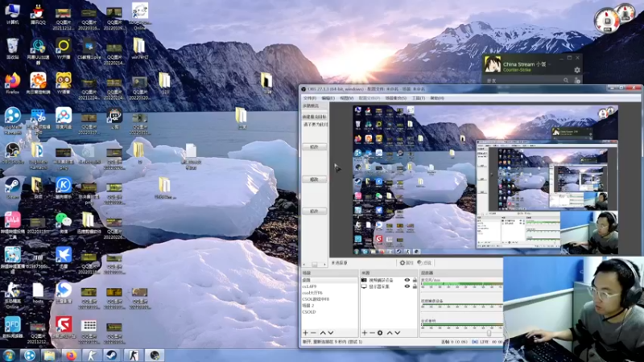Viewport: 644px width, 362px height.
Task: Launch the blue K music player icon
Action: click(64, 188)
